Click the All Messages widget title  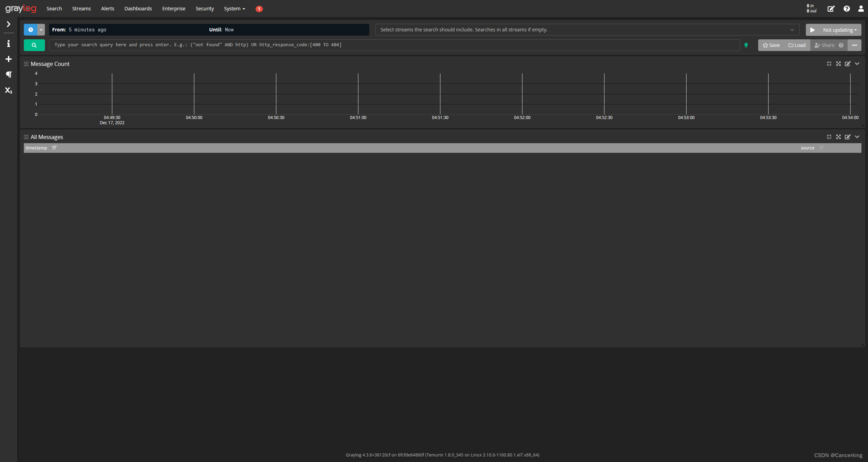click(x=47, y=137)
